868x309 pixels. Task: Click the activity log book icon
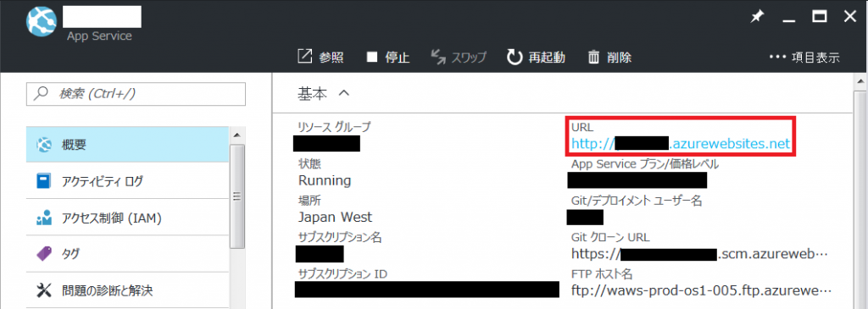point(43,181)
